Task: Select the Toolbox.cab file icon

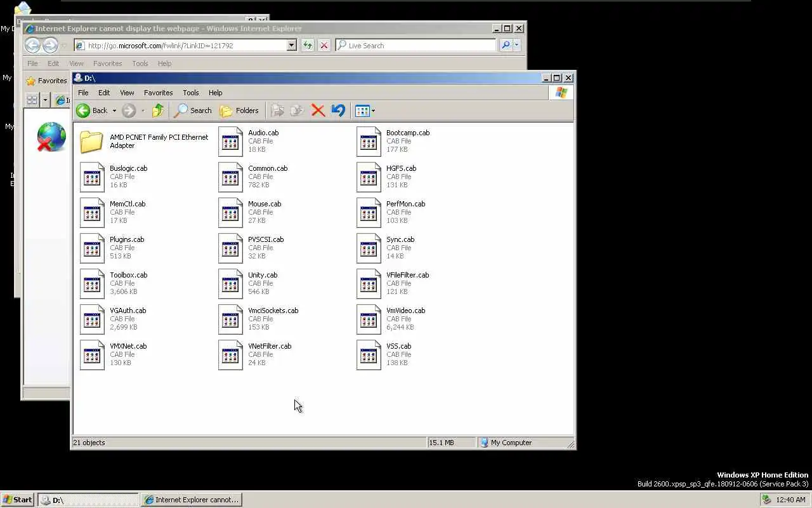Action: tap(92, 283)
